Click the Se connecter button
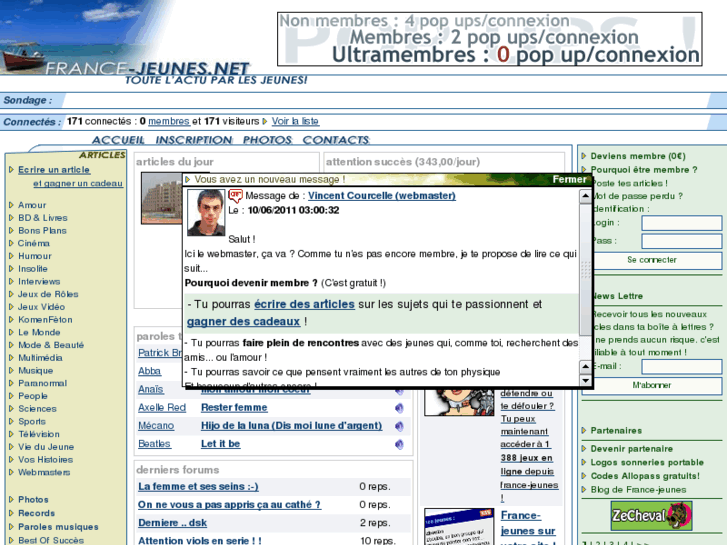727x545 pixels. [x=652, y=260]
